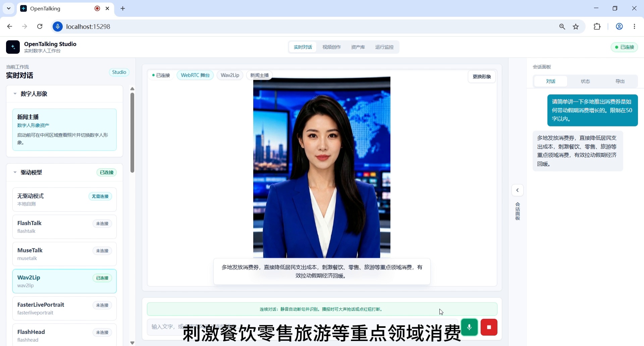The image size is (644, 346).
Task: Choose the FasterLivePortrait drive model
Action: tap(64, 308)
